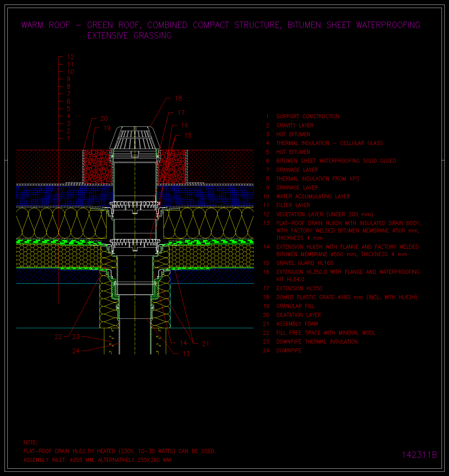The width and height of the screenshot is (449, 476).
Task: Select legend entry 'HOT BITUMEN' numbered 5
Action: point(293,152)
